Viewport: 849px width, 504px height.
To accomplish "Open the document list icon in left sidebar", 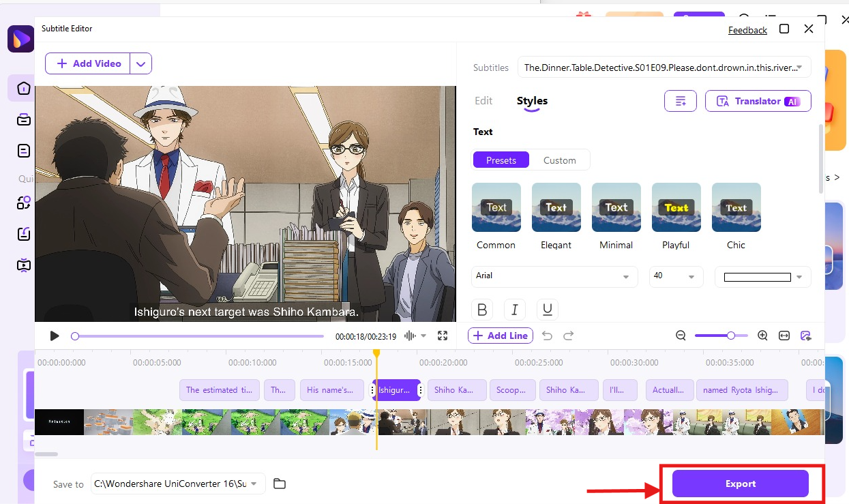I will click(24, 151).
